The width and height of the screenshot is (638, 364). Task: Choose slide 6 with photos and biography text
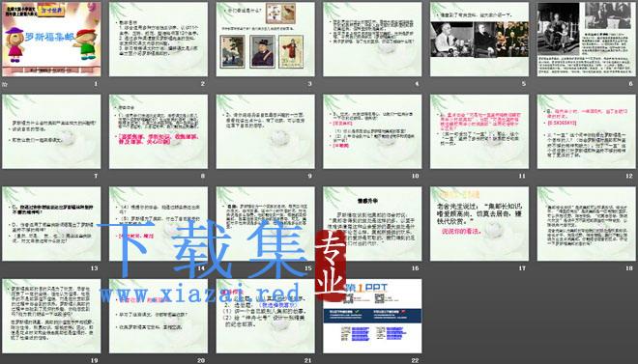587,39
